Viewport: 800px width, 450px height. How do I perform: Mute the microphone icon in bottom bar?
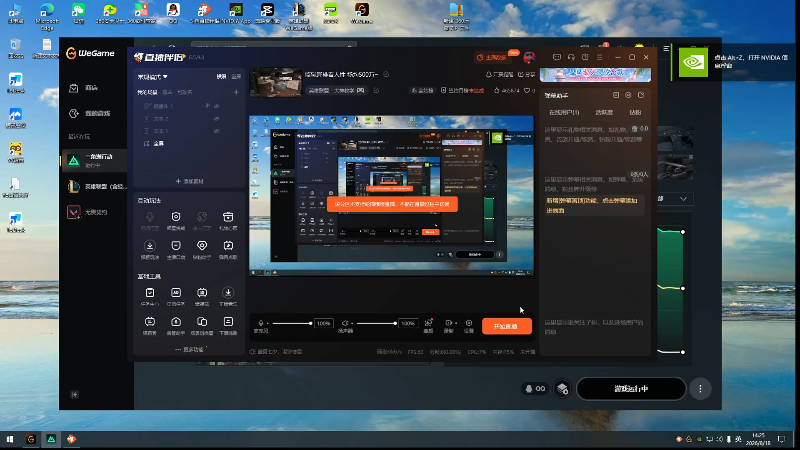(261, 323)
